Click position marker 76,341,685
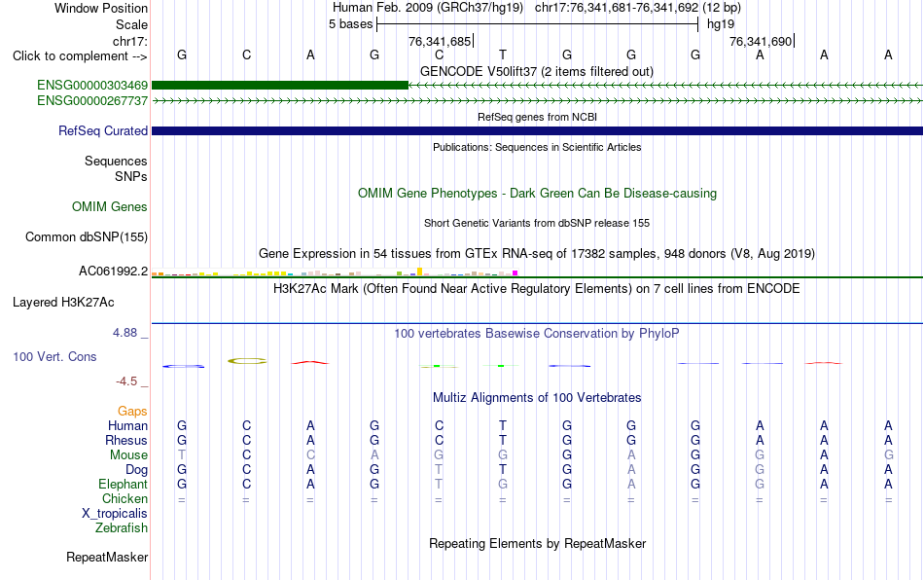The image size is (924, 580). (441, 41)
